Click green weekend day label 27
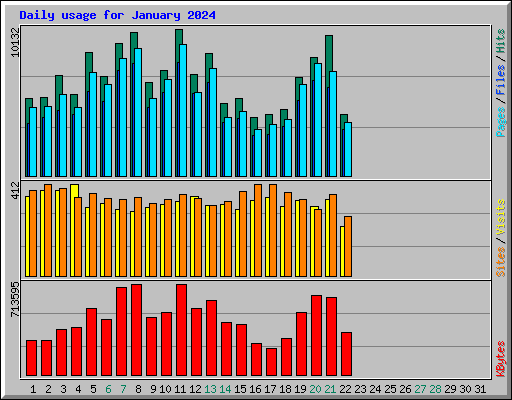The height and width of the screenshot is (400, 512). (420, 389)
